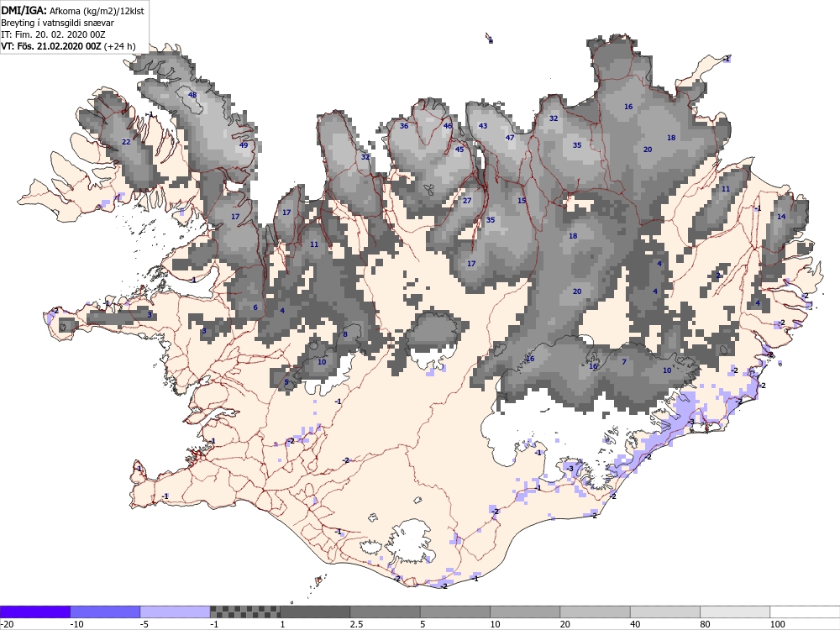This screenshot has width=840, height=630.
Task: Click the map value 8 on the glacier
Action: click(x=345, y=335)
